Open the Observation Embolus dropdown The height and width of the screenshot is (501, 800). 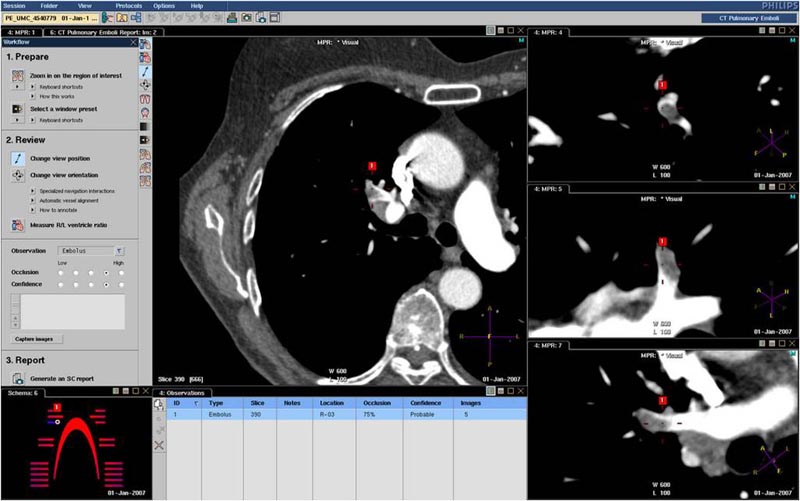tap(119, 251)
